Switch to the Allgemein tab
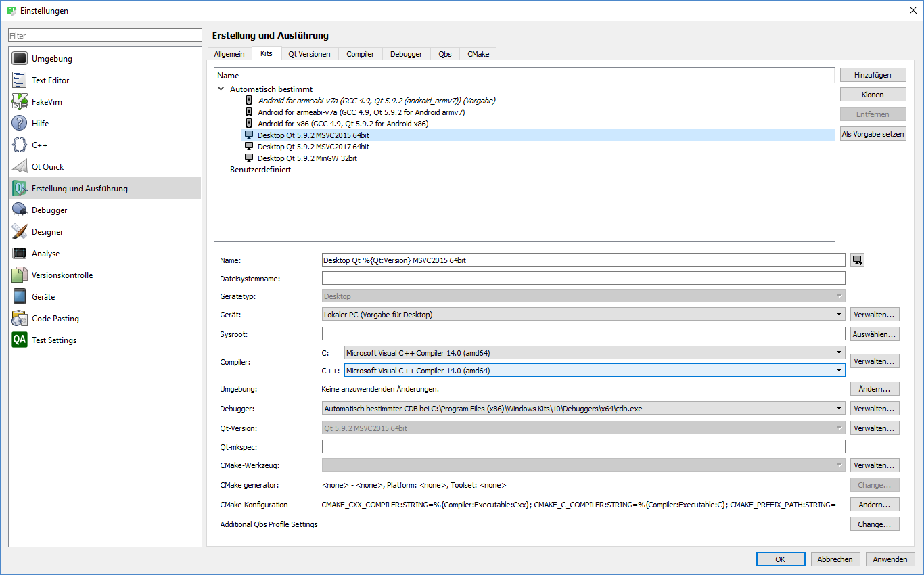The image size is (924, 575). coord(229,54)
